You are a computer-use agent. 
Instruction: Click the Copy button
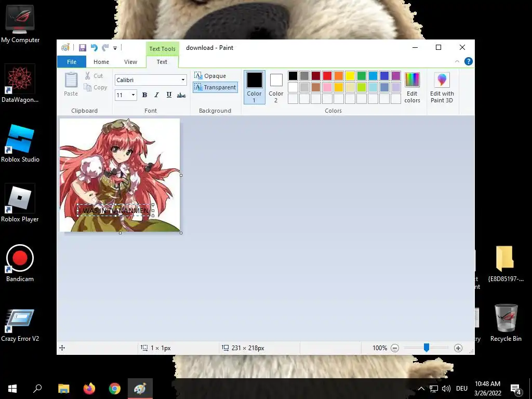tap(96, 87)
